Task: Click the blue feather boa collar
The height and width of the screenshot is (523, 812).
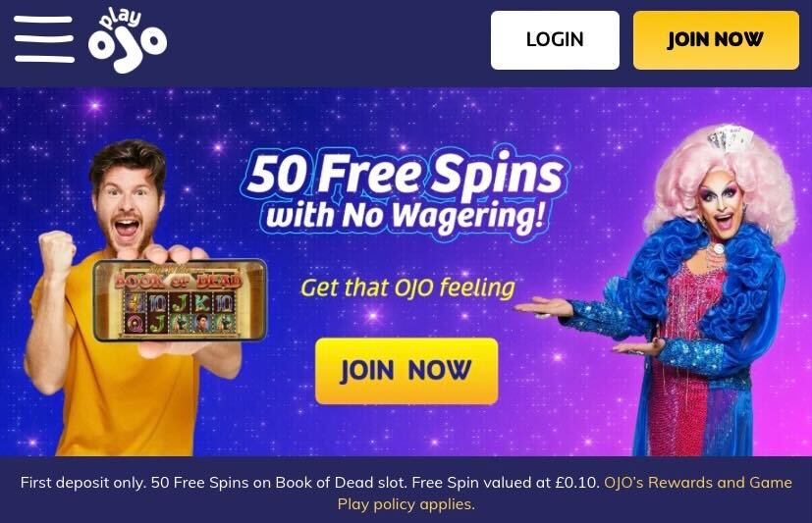Action: point(710,280)
